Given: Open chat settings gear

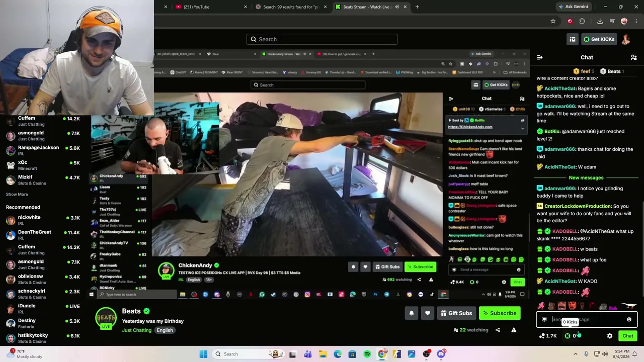Looking at the screenshot, I should click(610, 336).
